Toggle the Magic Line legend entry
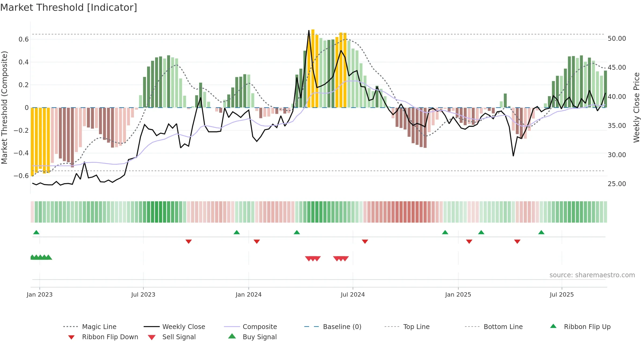 (x=90, y=327)
